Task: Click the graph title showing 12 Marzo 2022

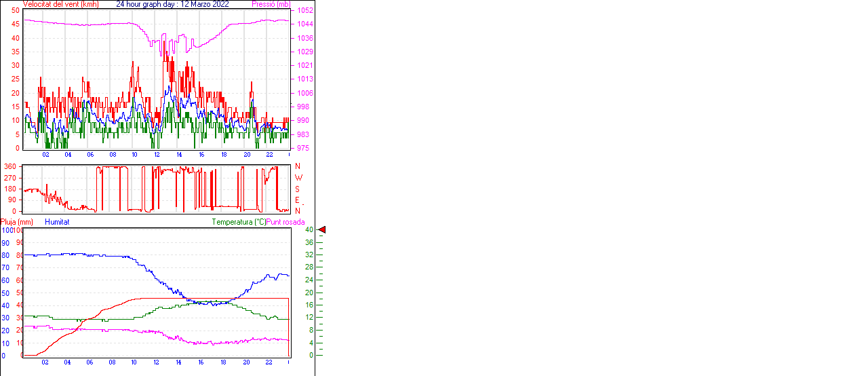Action: pos(172,4)
